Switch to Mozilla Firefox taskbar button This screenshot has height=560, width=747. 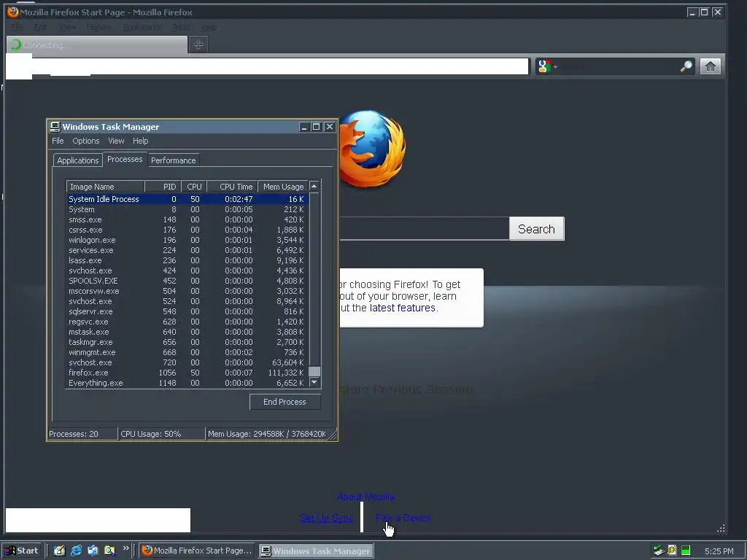click(x=197, y=551)
